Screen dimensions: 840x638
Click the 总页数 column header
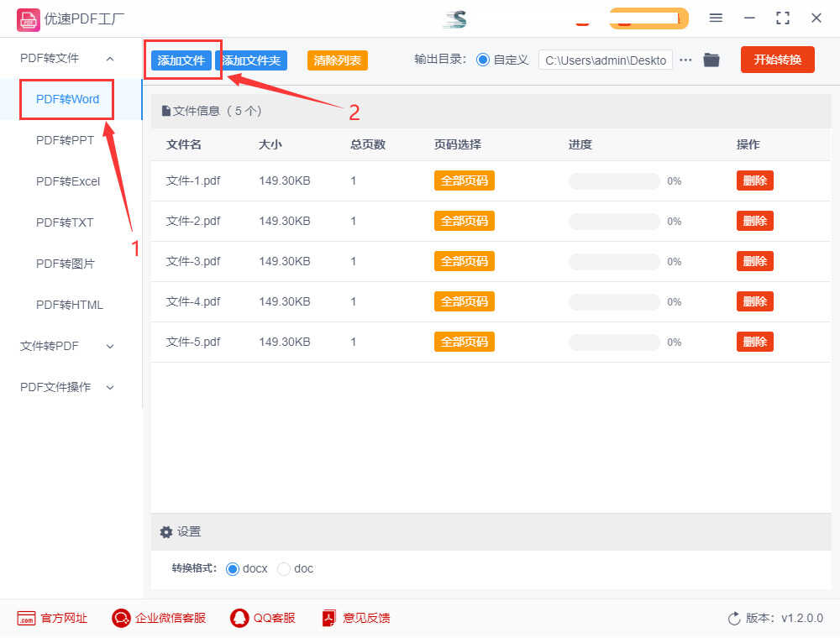[368, 144]
